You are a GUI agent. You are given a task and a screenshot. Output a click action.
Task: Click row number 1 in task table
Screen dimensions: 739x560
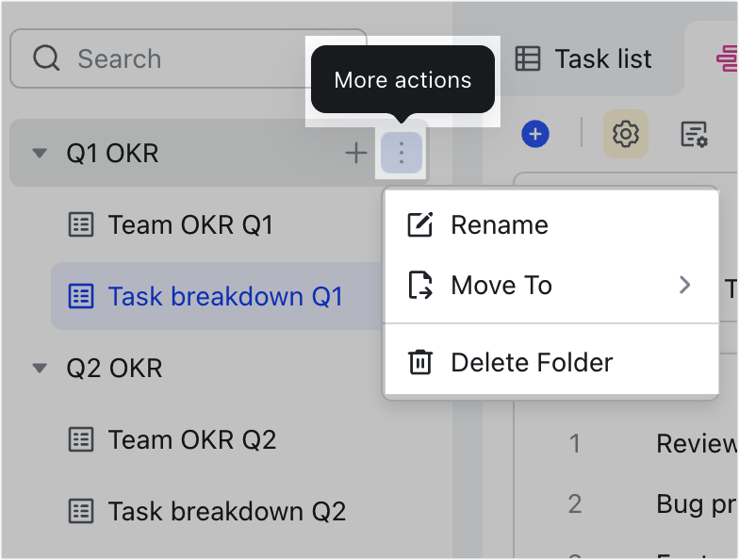coord(575,443)
